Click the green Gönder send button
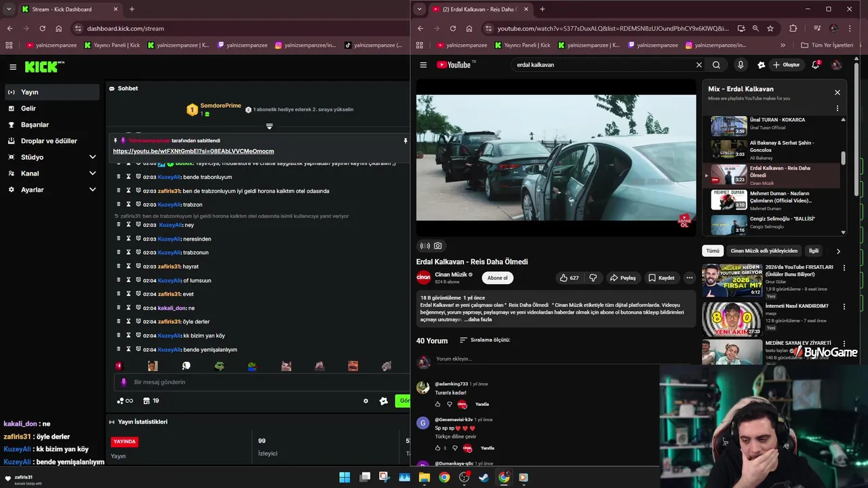The width and height of the screenshot is (868, 488). (403, 401)
